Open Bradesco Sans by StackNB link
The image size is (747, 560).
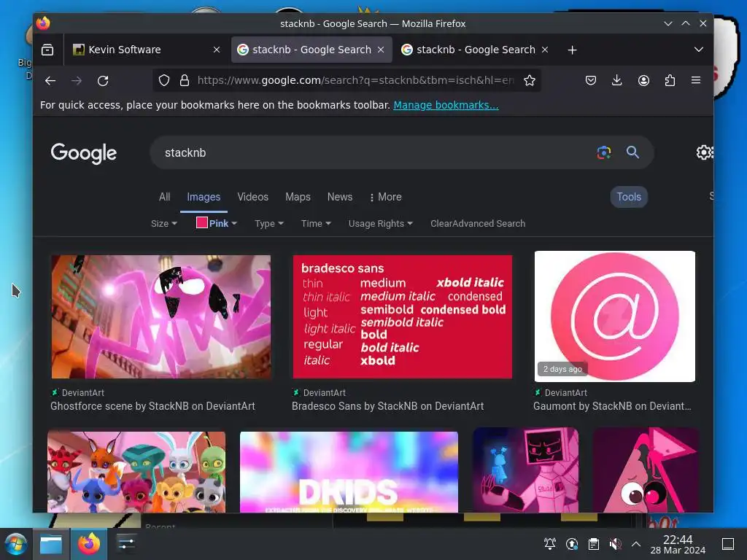388,406
